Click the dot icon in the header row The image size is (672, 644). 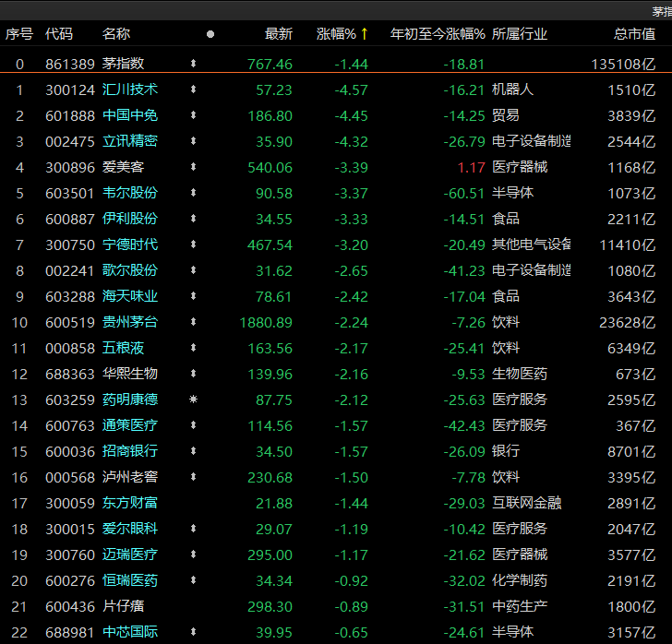point(210,34)
